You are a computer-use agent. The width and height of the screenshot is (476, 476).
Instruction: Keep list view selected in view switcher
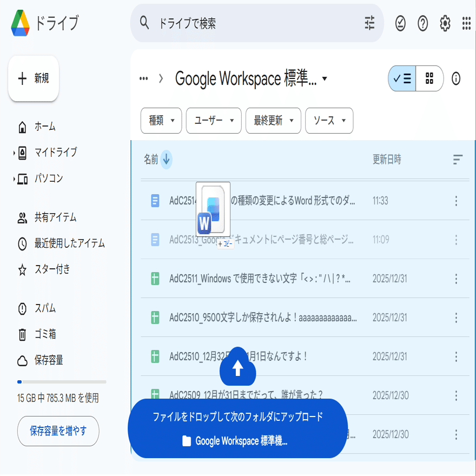(x=401, y=78)
